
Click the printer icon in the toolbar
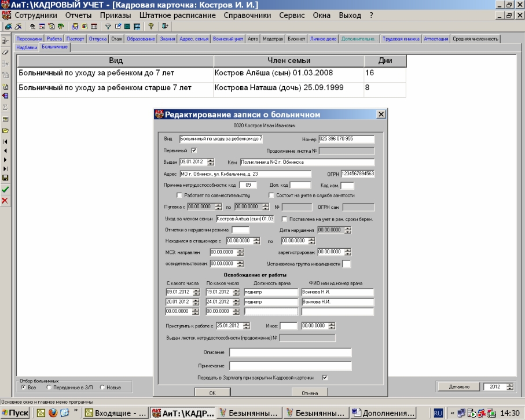tap(75, 27)
